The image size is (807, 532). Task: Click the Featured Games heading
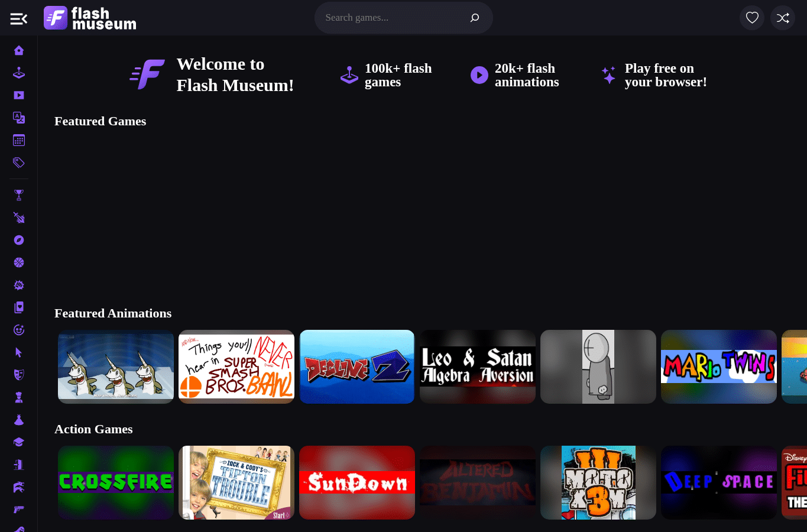100,121
